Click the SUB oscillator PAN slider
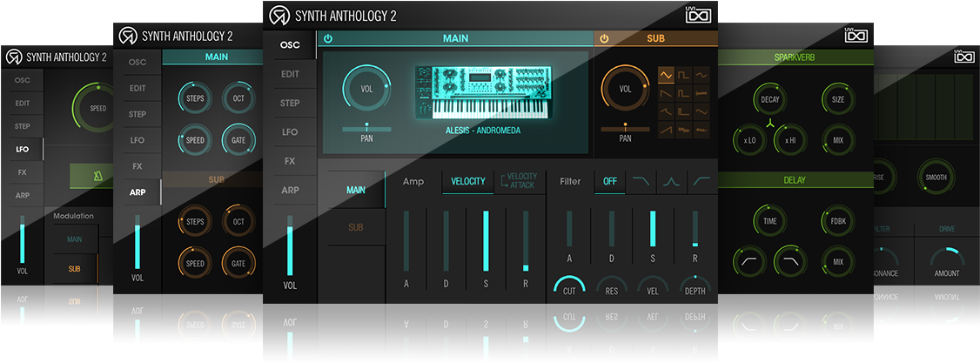Viewport: 980px width, 363px height. click(625, 128)
